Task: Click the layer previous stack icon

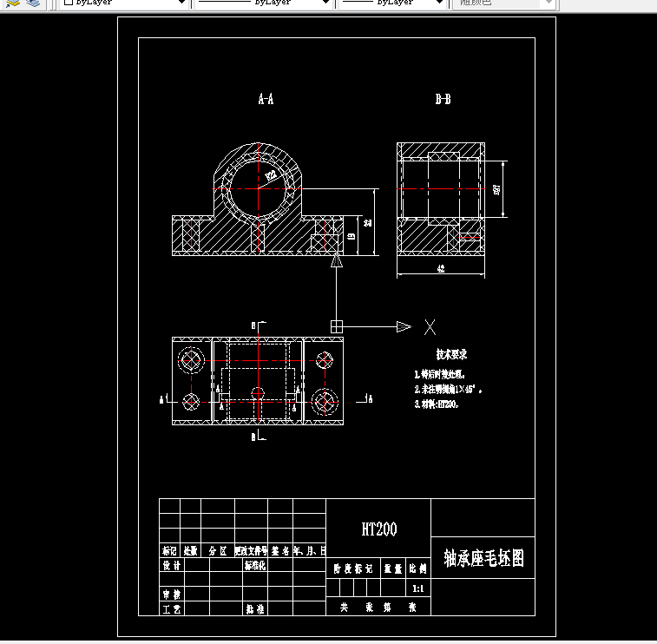Action: [x=33, y=3]
